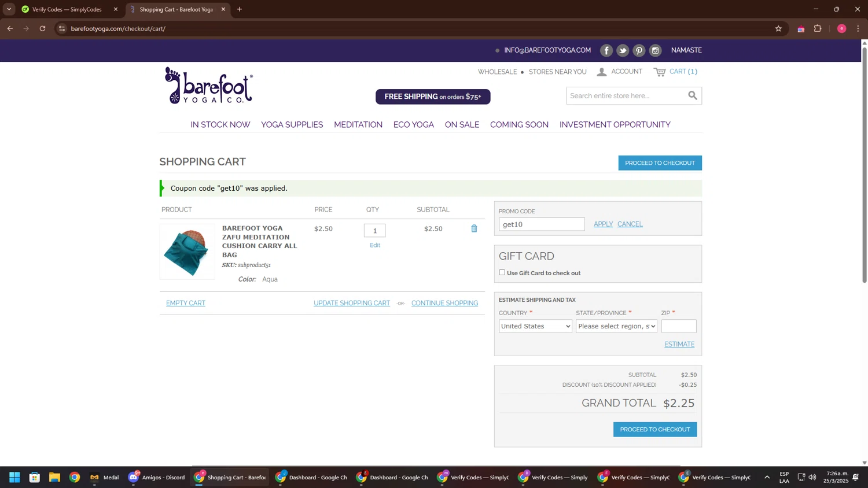
Task: Click Continue Shopping link
Action: click(444, 303)
